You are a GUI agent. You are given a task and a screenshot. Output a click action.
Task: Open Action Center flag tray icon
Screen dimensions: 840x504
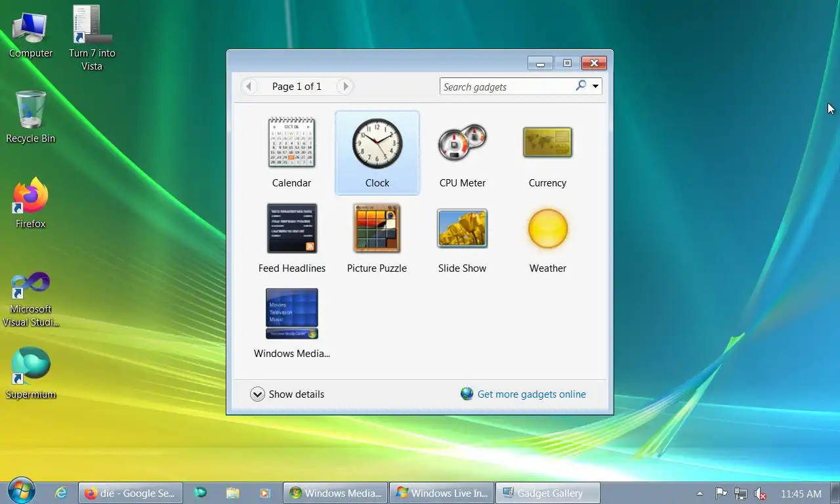click(x=721, y=493)
